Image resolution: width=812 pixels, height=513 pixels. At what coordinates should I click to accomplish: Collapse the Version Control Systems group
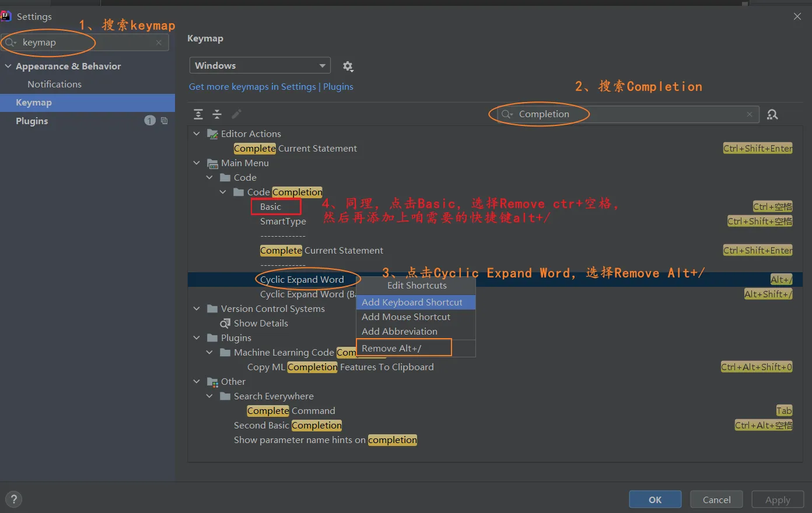(x=197, y=309)
